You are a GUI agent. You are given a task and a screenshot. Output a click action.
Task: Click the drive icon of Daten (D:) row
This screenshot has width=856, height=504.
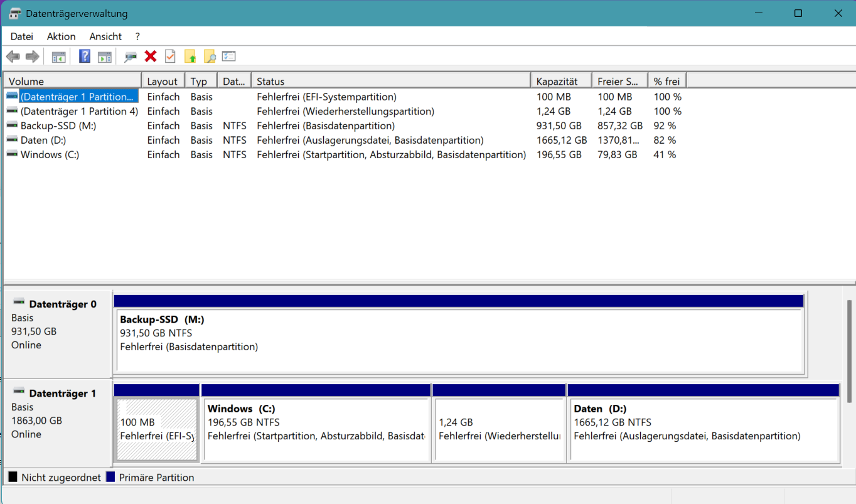13,139
